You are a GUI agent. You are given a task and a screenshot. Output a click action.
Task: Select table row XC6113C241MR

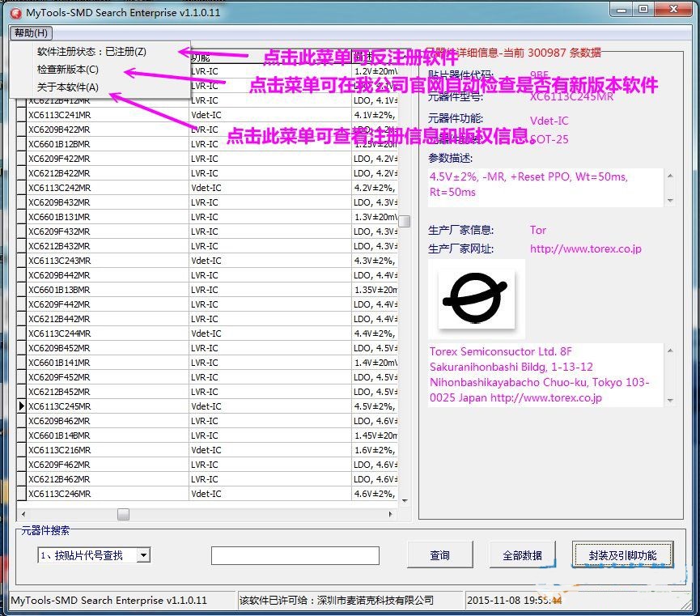click(207, 115)
